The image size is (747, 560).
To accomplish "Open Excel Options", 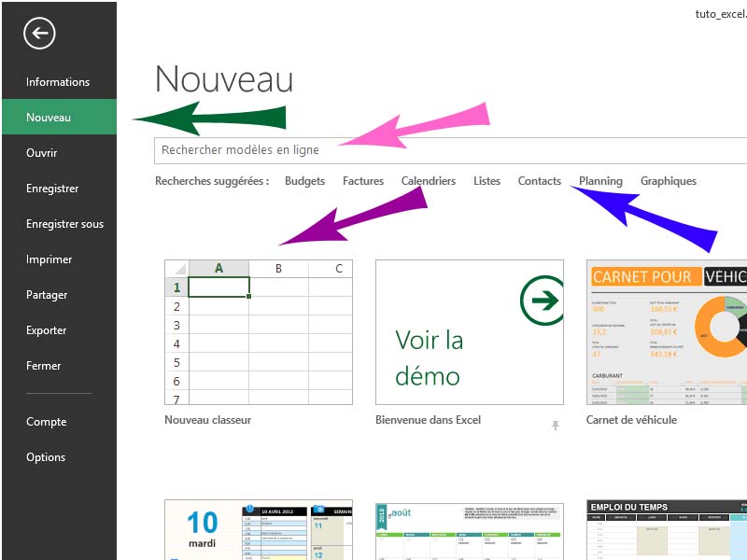I will point(46,457).
